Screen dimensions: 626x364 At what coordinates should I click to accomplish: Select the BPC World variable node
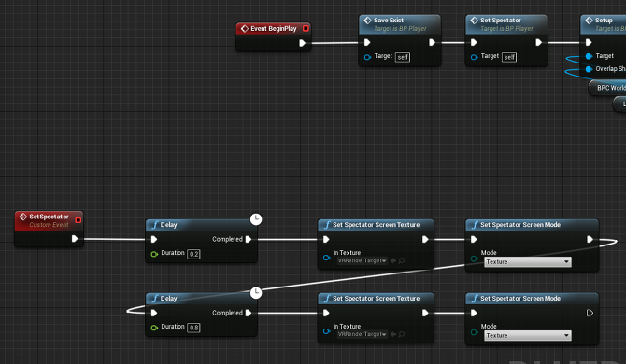tap(607, 88)
